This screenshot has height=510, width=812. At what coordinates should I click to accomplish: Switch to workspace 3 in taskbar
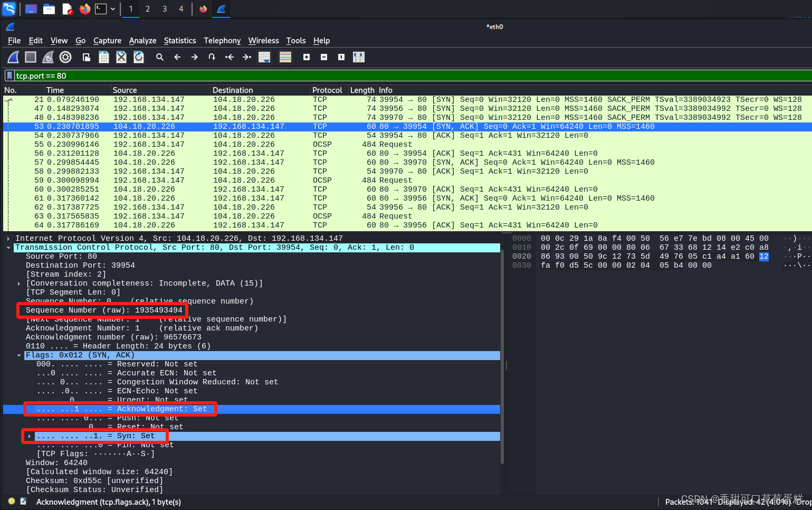[164, 9]
